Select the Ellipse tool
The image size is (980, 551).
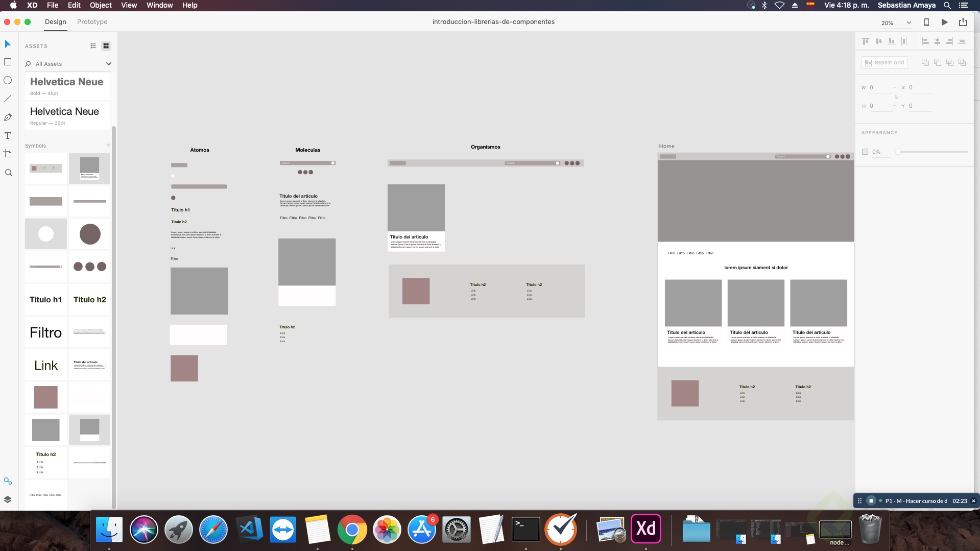(8, 80)
